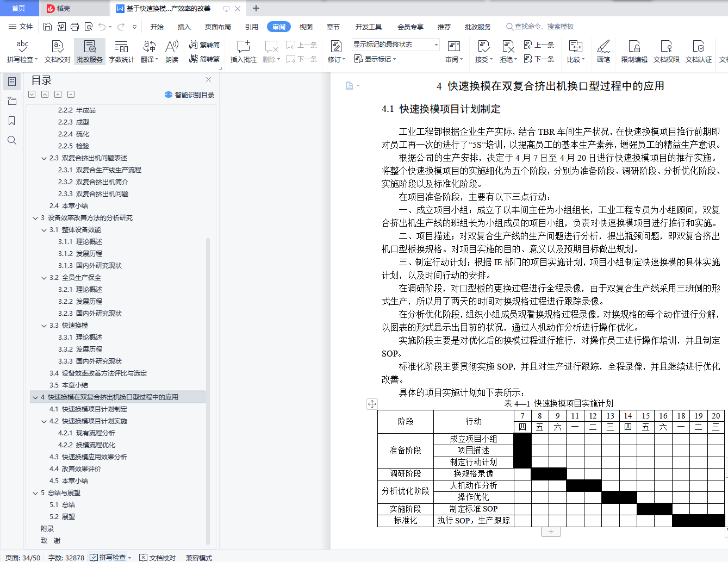The image size is (728, 562).
Task: Collapse the 3.1 整体设备效能 node
Action: pyautogui.click(x=44, y=230)
